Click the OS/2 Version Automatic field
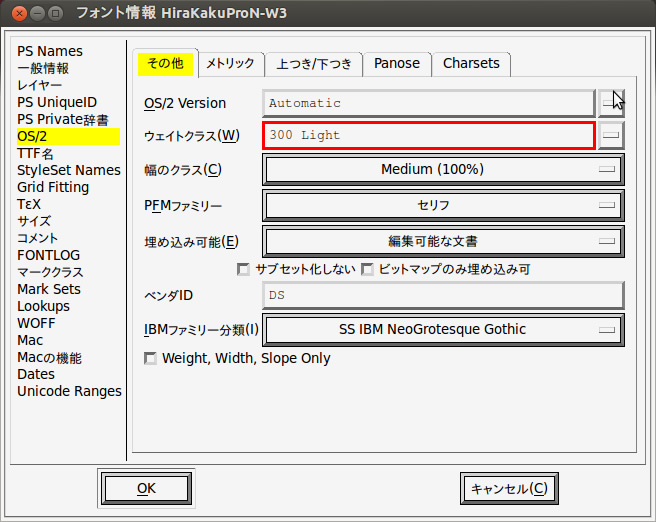Image resolution: width=656 pixels, height=522 pixels. pyautogui.click(x=428, y=103)
